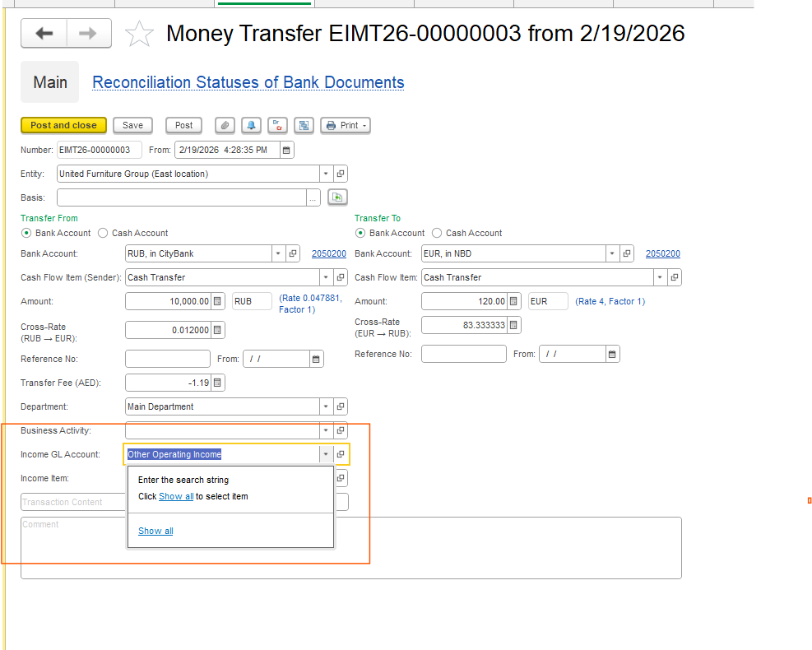Click the fill-from-basis icon next to Basis
Screen dimensions: 812x650
(337, 197)
